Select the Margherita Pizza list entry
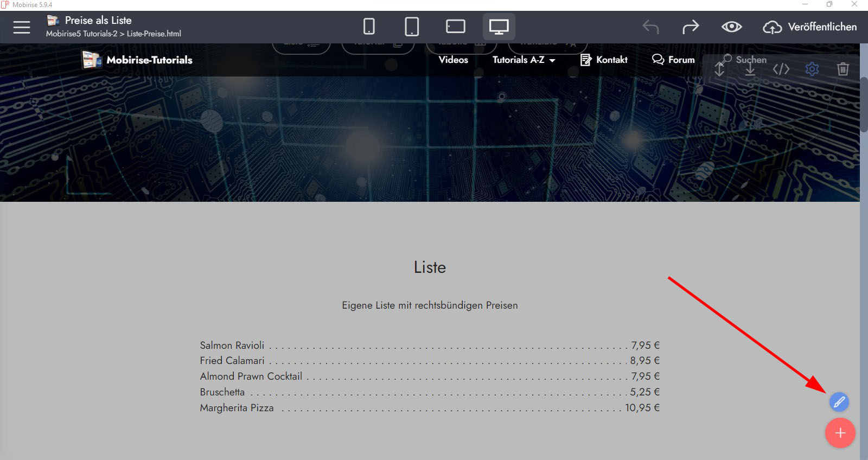868x460 pixels. [x=237, y=408]
